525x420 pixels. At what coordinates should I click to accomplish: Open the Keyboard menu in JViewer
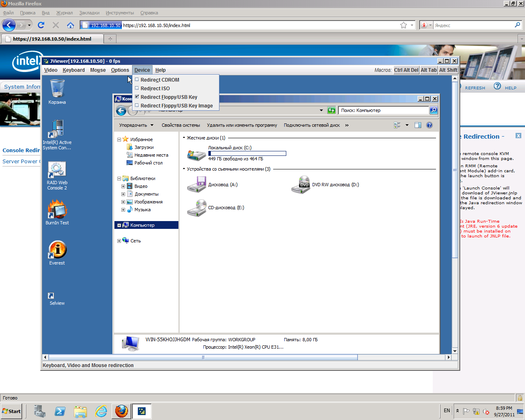tap(73, 70)
